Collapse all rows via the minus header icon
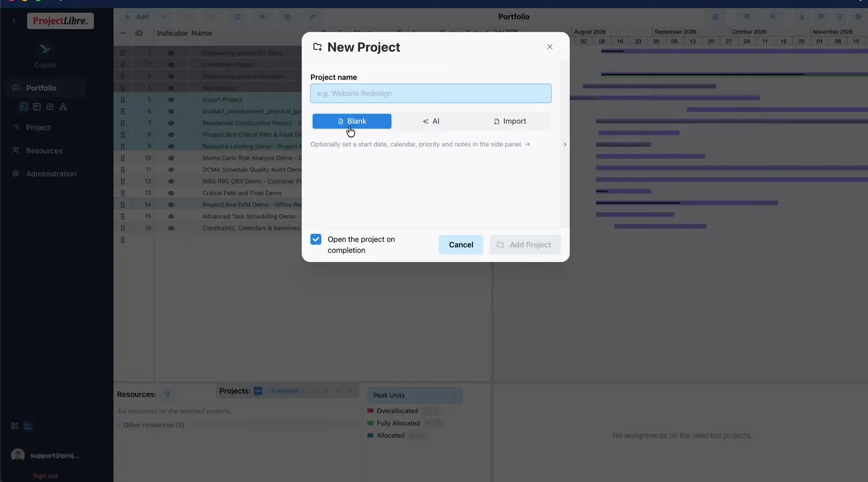This screenshot has height=482, width=868. [123, 33]
